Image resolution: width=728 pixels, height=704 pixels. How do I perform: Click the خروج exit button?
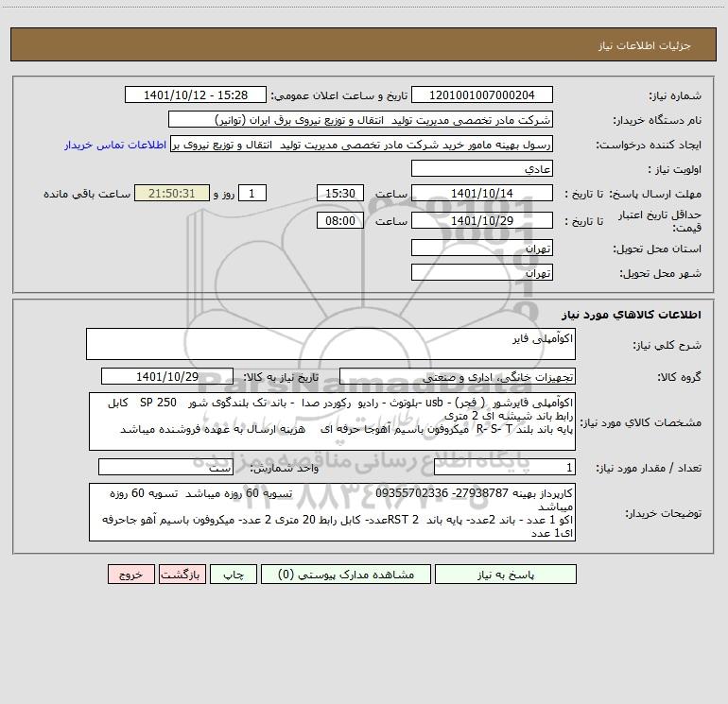[130, 575]
